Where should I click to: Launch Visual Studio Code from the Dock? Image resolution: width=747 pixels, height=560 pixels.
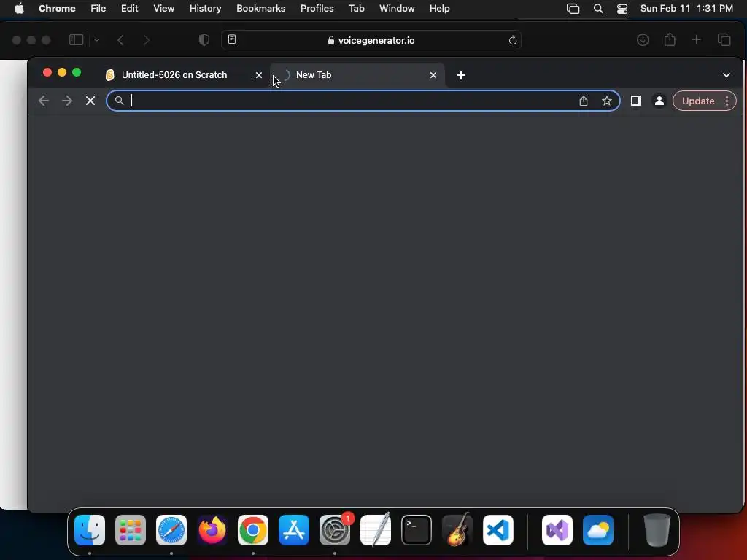[x=498, y=530]
